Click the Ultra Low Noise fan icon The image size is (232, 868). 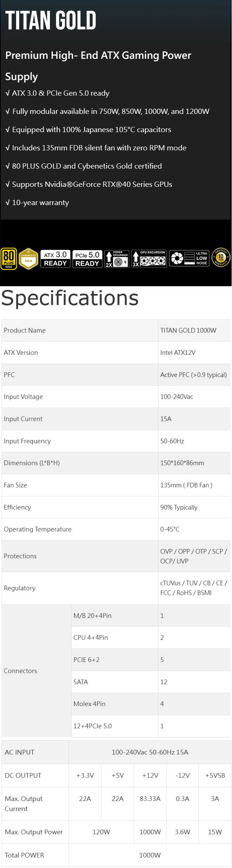click(189, 258)
